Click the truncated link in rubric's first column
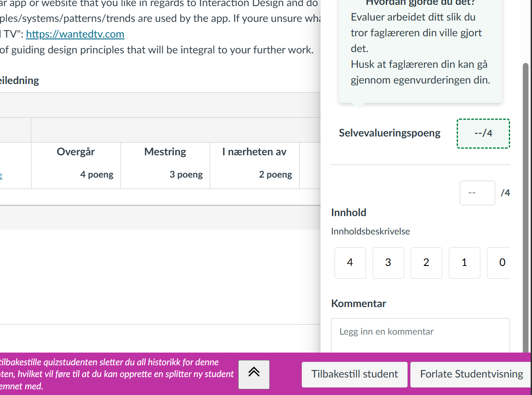Viewport: 532px width, 395px height. point(1,175)
